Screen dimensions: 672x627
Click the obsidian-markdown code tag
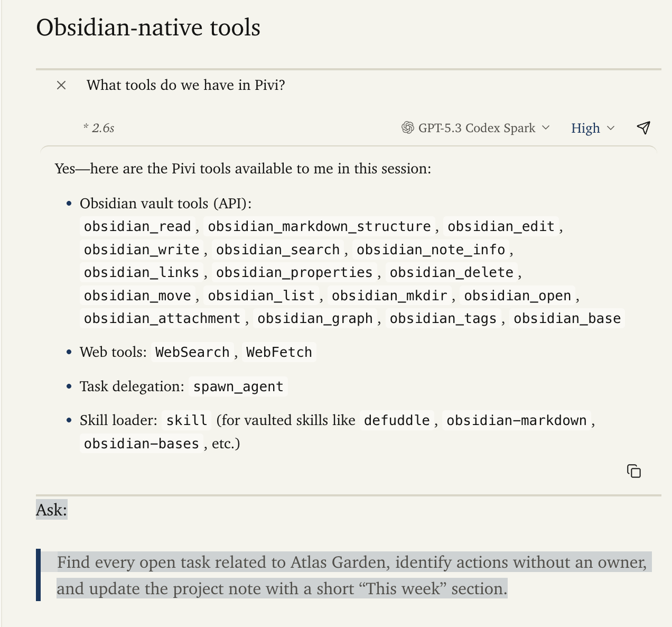point(516,420)
